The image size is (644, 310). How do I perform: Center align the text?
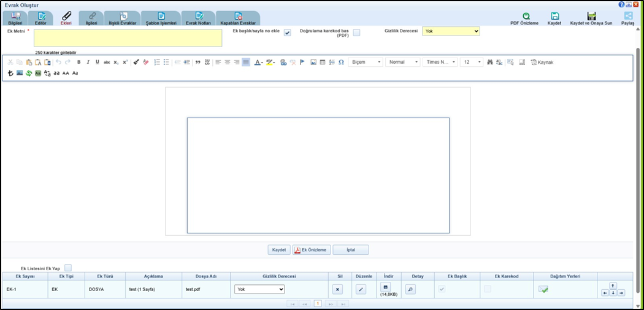click(227, 62)
